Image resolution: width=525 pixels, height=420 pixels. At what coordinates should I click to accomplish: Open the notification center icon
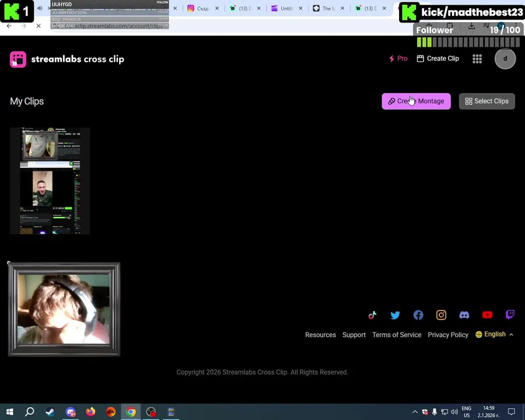511,412
